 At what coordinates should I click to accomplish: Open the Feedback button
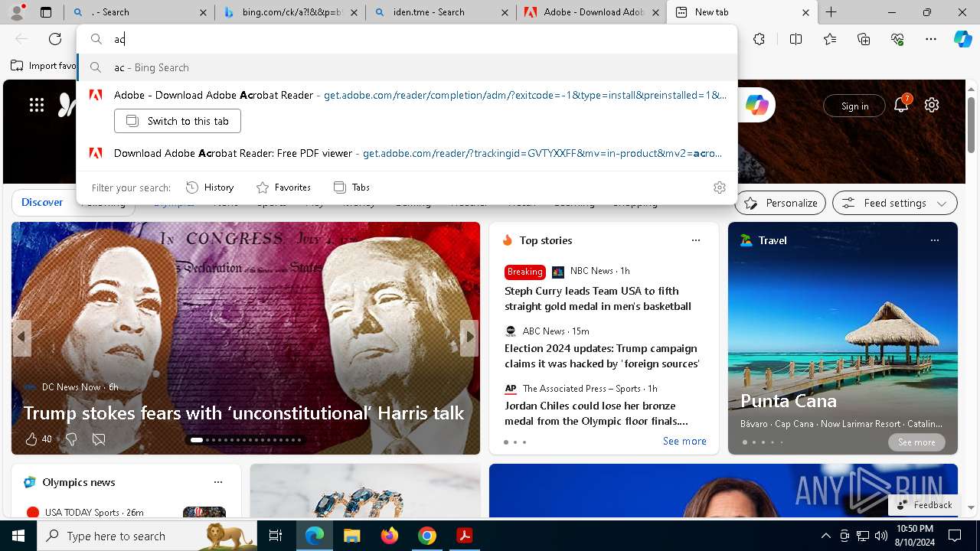pos(924,505)
